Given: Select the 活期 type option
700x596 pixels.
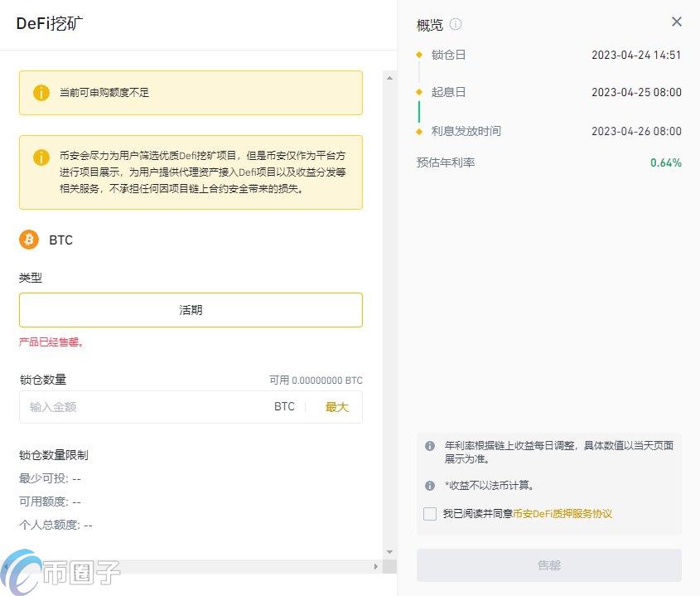Looking at the screenshot, I should coord(191,310).
